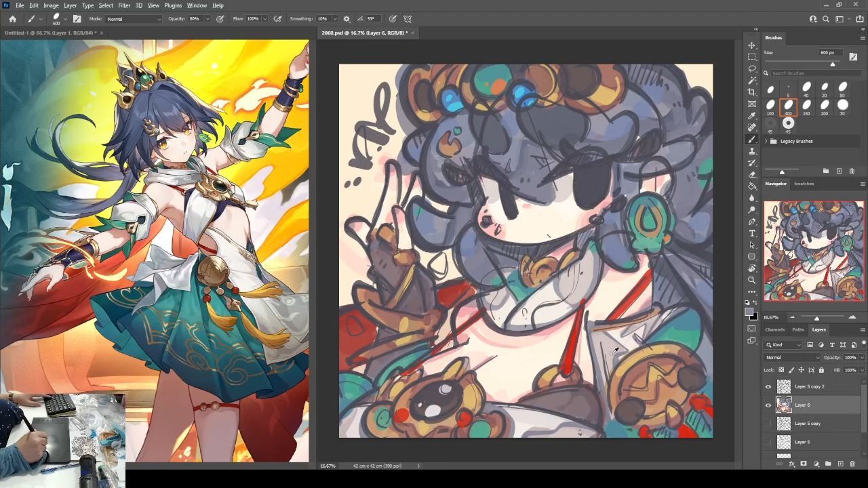
Task: Hide Layer 5 copy 2
Action: pyautogui.click(x=768, y=386)
